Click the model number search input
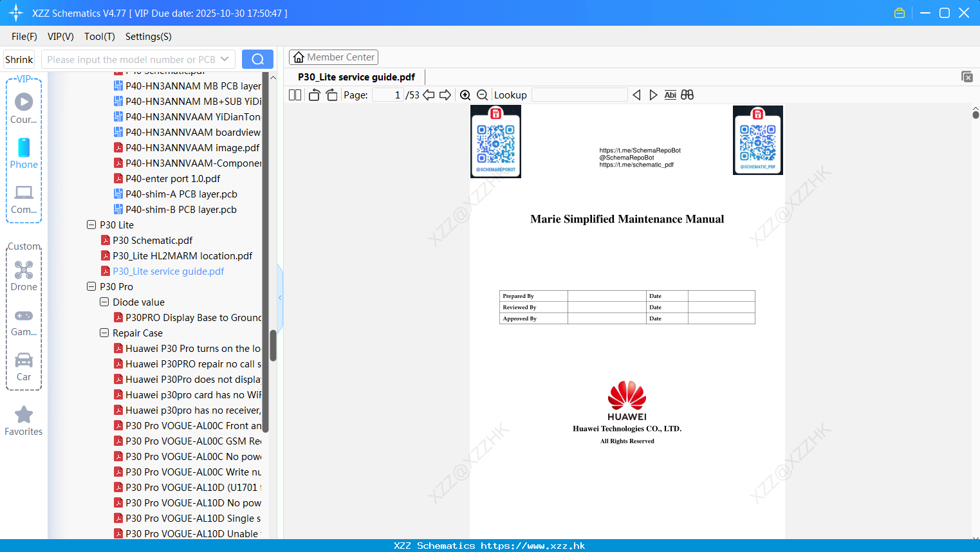Screen dimensions: 980x552 (131, 59)
